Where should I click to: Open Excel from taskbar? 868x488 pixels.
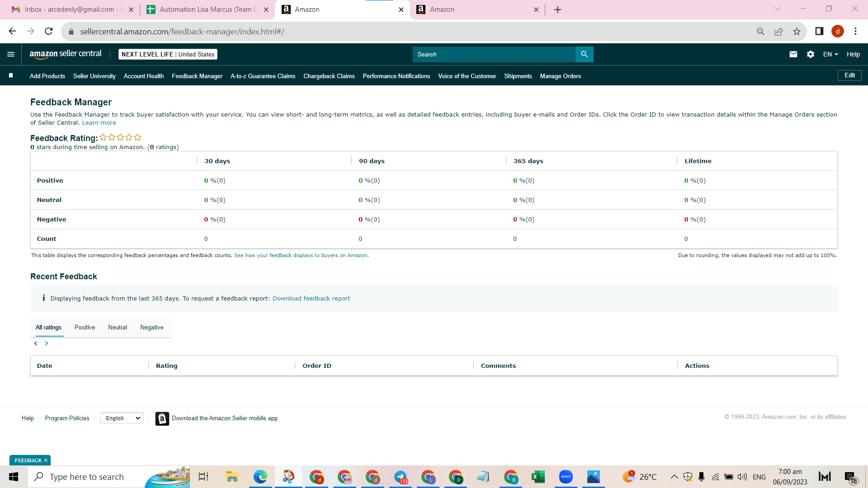coord(538,477)
